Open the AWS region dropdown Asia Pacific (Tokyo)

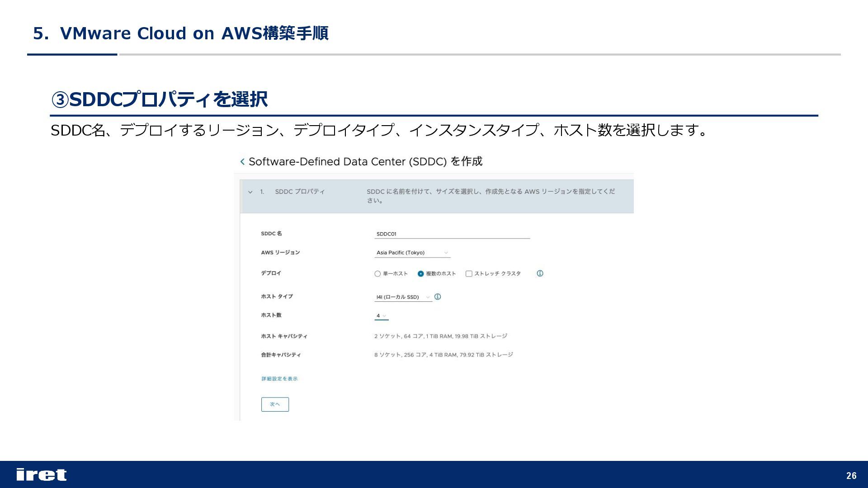tap(412, 253)
